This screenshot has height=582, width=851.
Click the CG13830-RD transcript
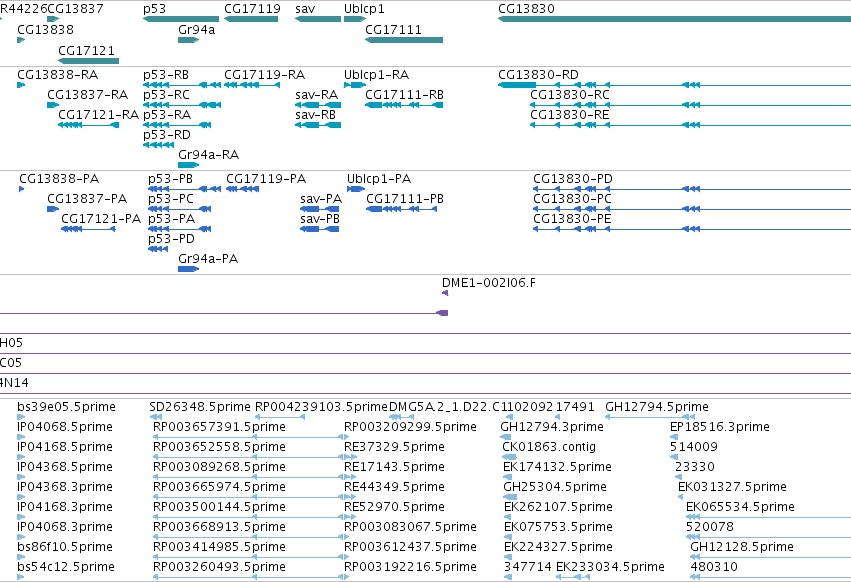click(675, 85)
